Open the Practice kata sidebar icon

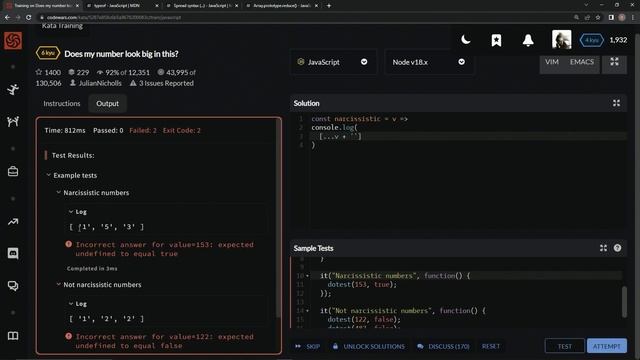(13, 89)
